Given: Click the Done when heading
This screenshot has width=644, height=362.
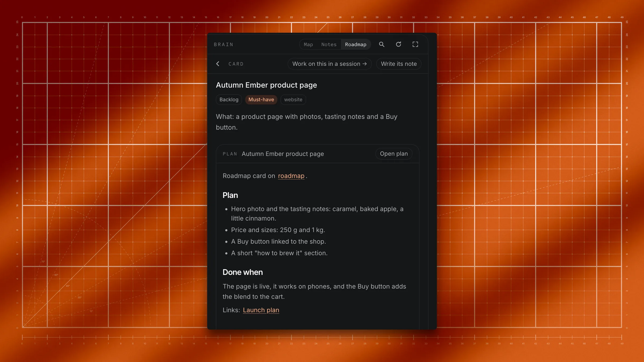Looking at the screenshot, I should [243, 272].
